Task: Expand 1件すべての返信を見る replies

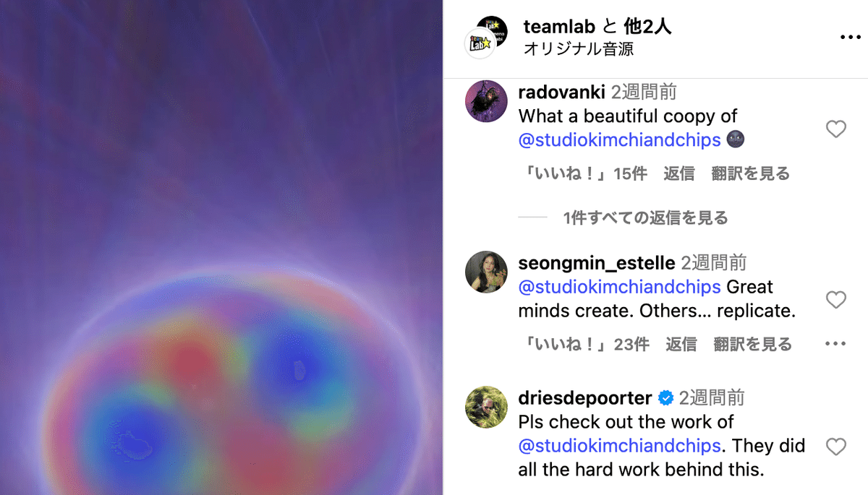Action: pos(645,218)
